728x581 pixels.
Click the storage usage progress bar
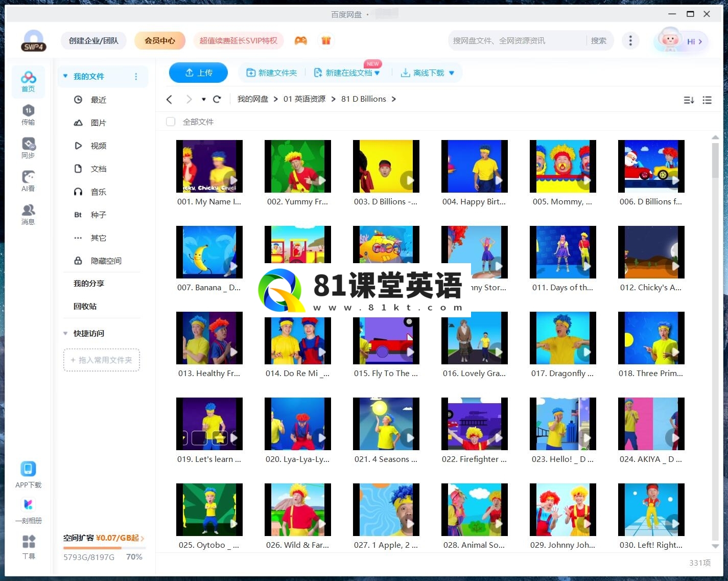pyautogui.click(x=104, y=548)
